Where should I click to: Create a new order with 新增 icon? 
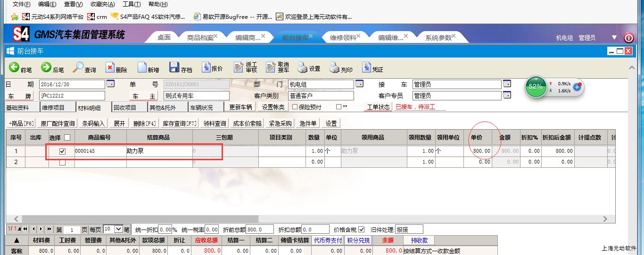click(x=142, y=68)
